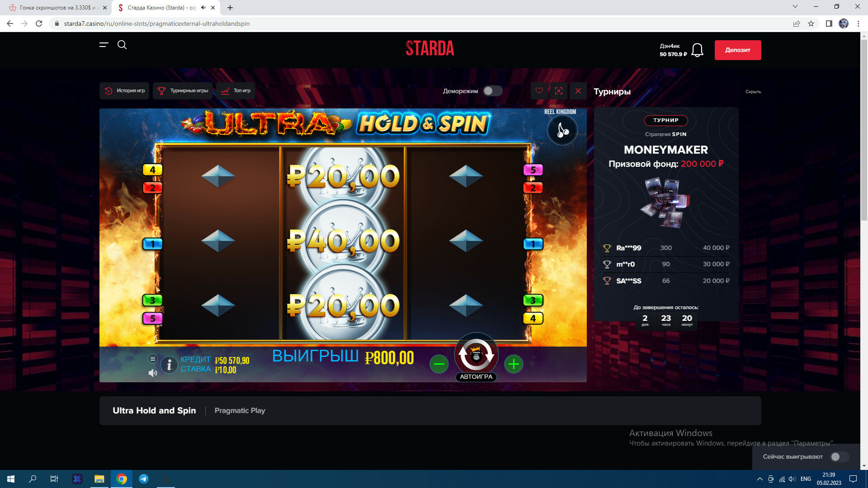The image size is (868, 488).
Task: Open Турнирные игры tab
Action: pos(183,91)
